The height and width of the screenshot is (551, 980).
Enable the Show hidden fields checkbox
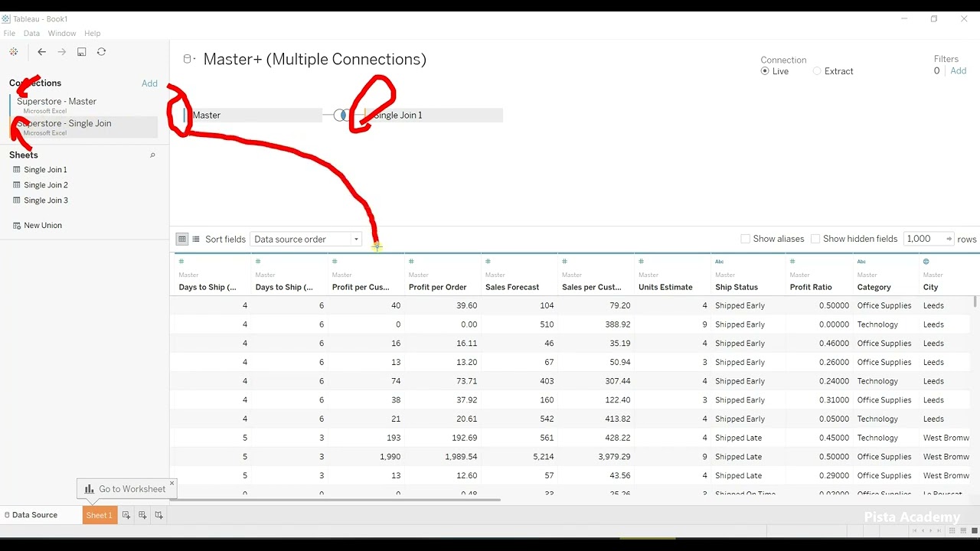(x=815, y=239)
